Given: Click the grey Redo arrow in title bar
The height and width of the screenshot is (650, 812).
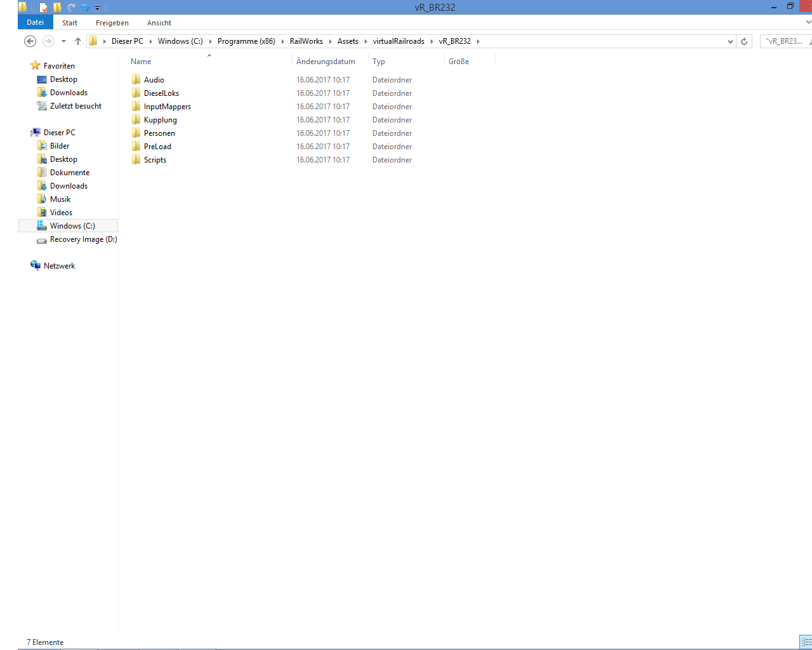Looking at the screenshot, I should point(71,8).
